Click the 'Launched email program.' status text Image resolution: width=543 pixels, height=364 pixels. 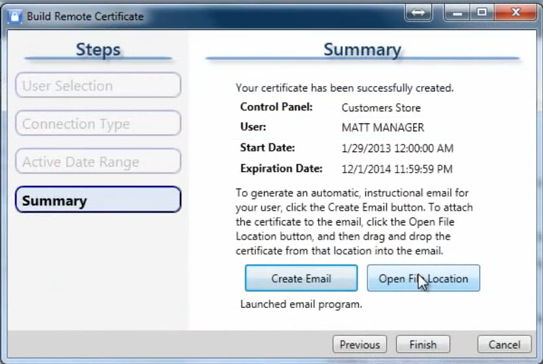pos(301,304)
